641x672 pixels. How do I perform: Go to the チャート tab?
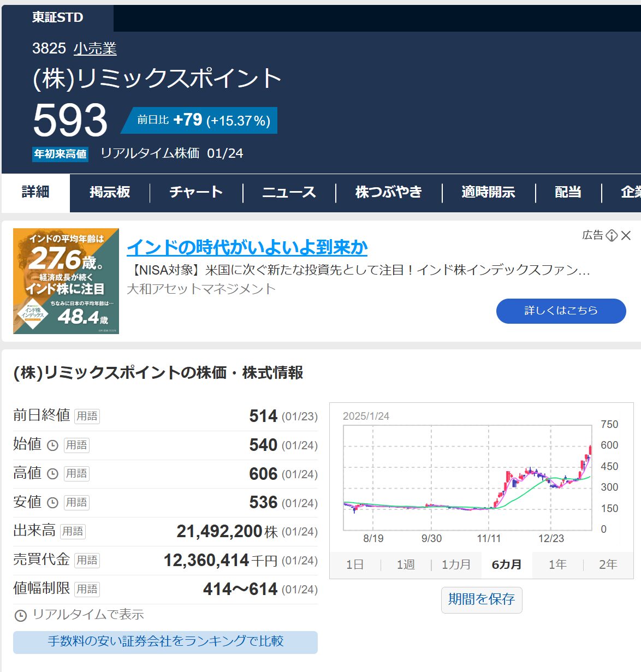pos(196,192)
